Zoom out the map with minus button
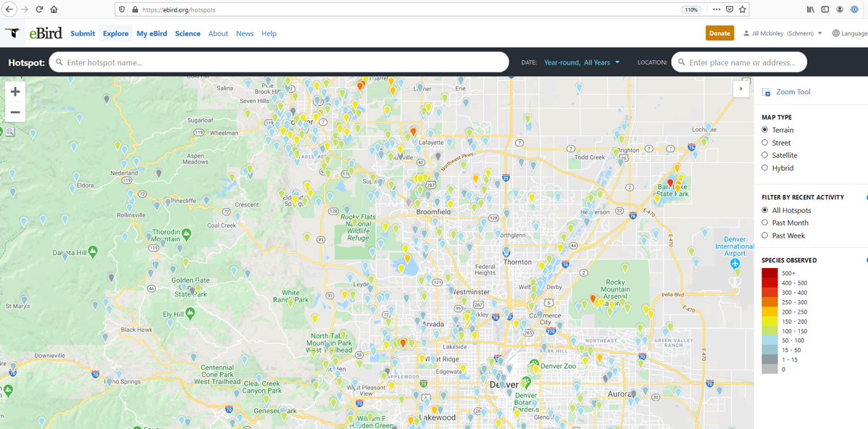868x429 pixels. (15, 112)
